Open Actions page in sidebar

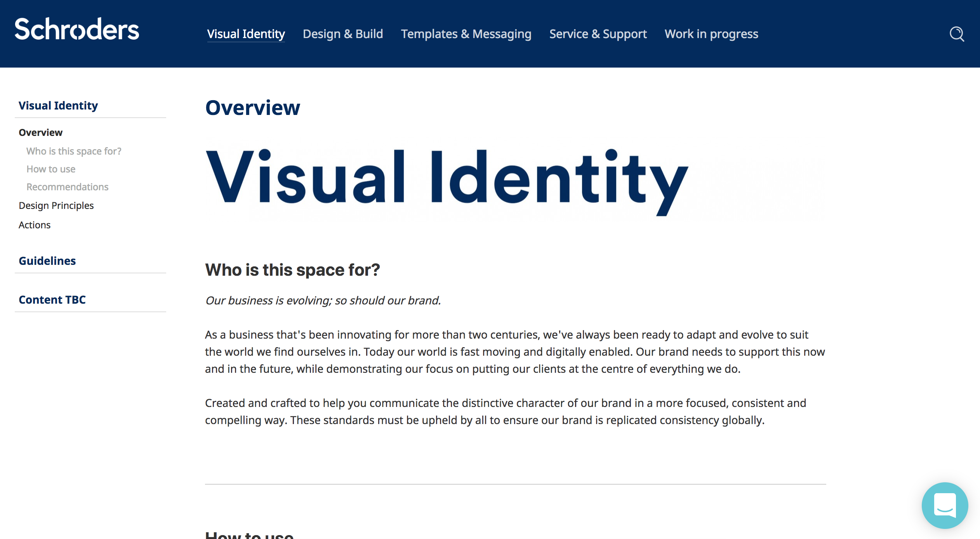coord(35,225)
